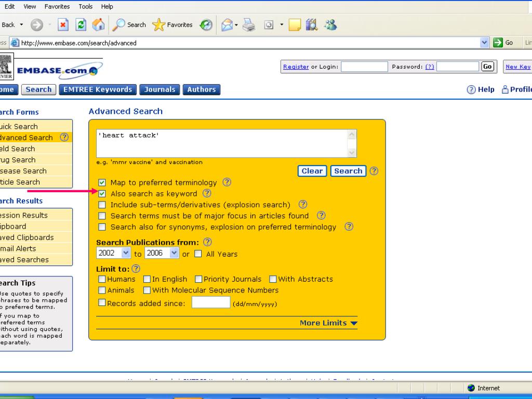This screenshot has height=399, width=532.
Task: Open help icon next to Limit to
Action: click(136, 269)
